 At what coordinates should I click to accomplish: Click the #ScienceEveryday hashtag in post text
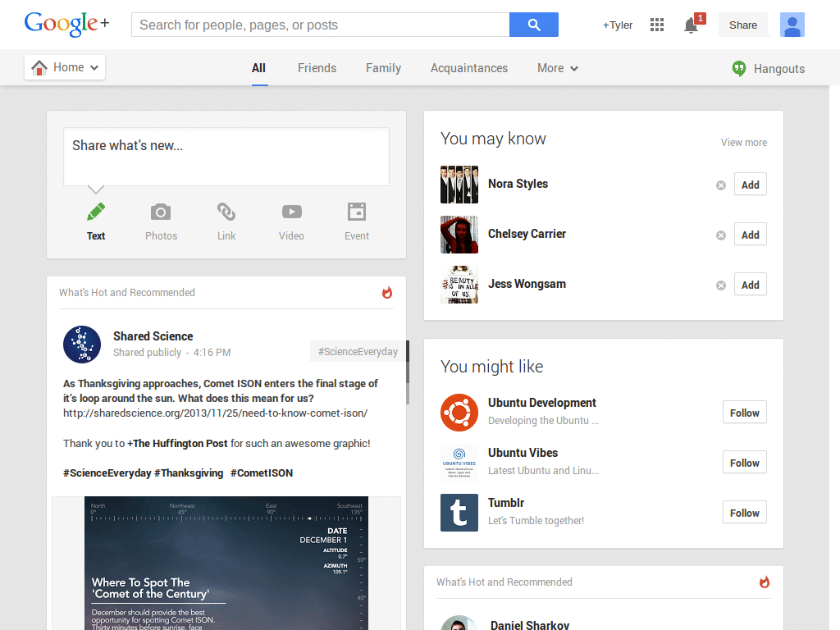107,473
